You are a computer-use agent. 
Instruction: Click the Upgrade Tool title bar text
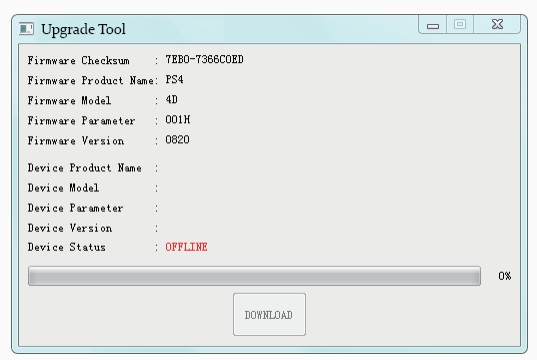83,29
